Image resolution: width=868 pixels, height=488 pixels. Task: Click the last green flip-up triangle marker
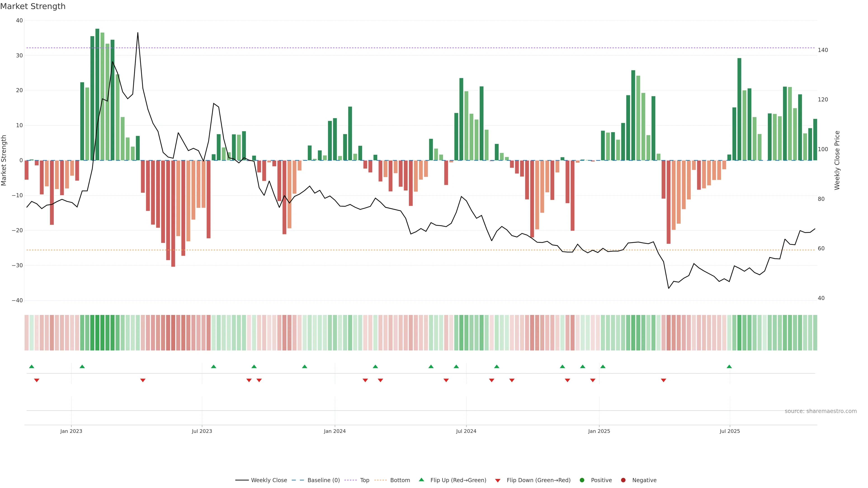pos(729,366)
